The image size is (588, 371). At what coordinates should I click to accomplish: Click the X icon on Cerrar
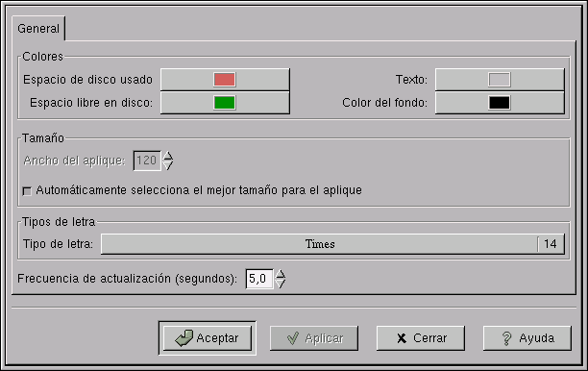click(x=402, y=338)
